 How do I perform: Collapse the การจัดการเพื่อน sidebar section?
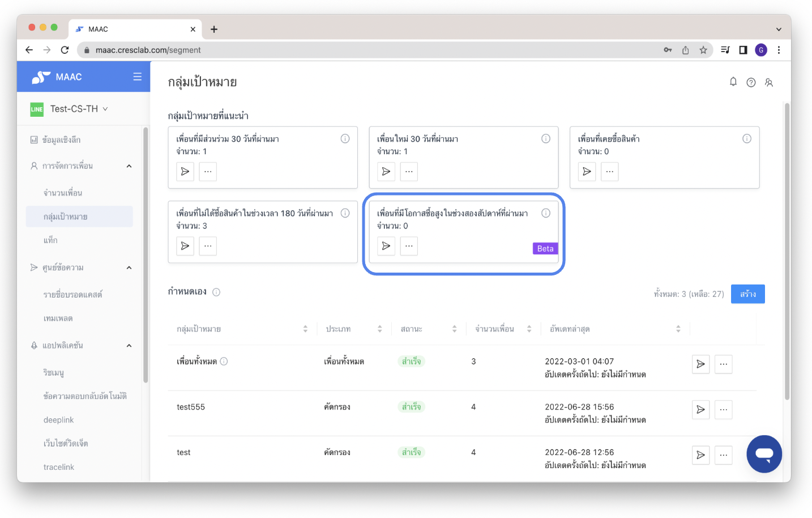tap(129, 166)
